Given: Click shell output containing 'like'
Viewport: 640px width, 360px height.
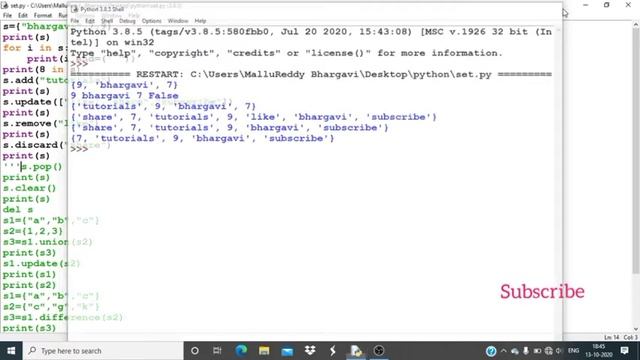Looking at the screenshot, I should point(253,117).
